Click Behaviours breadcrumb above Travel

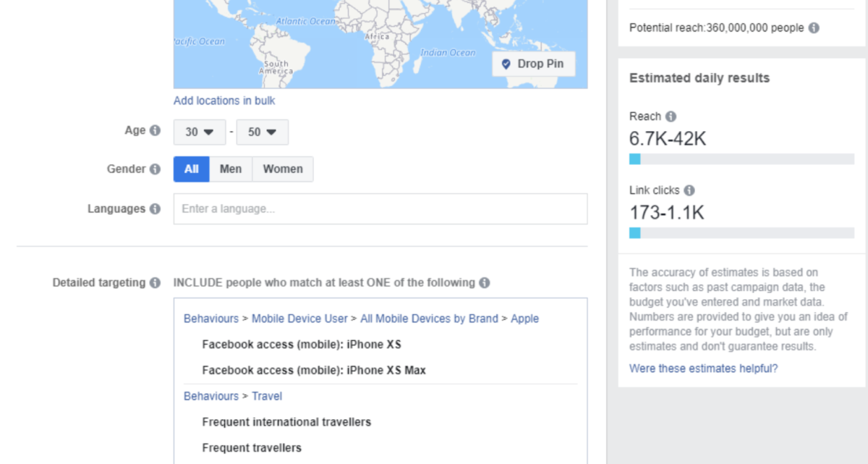point(211,396)
